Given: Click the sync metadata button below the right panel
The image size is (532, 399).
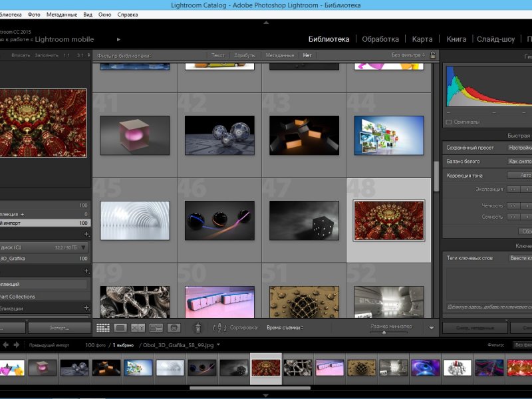Looking at the screenshot, I should (475, 328).
